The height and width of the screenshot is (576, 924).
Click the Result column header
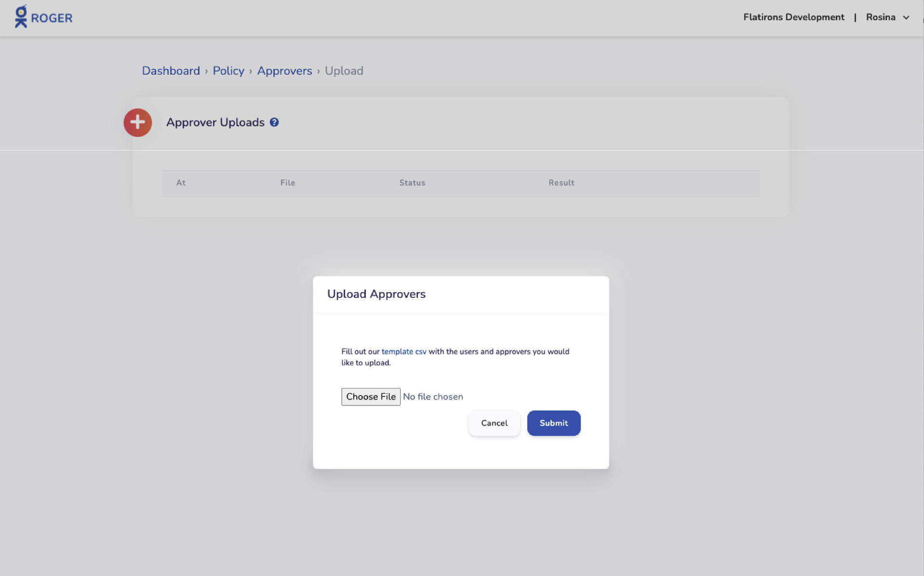pyautogui.click(x=561, y=183)
